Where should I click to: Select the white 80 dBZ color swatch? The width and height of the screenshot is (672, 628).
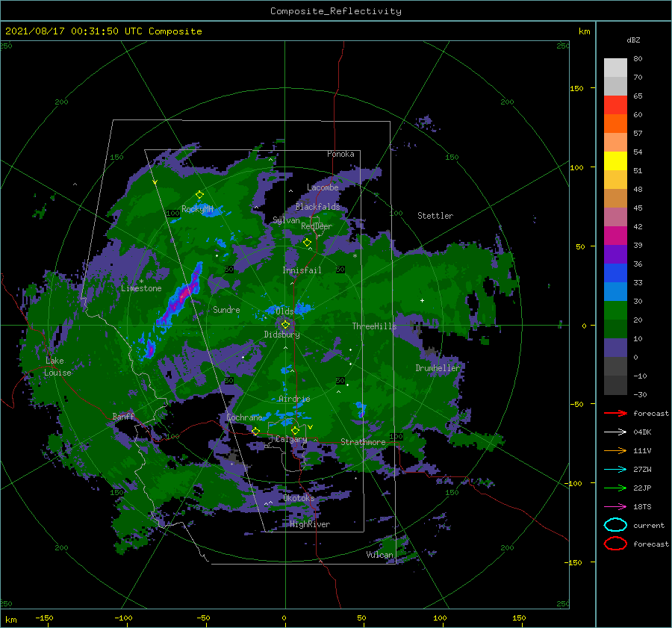(615, 68)
